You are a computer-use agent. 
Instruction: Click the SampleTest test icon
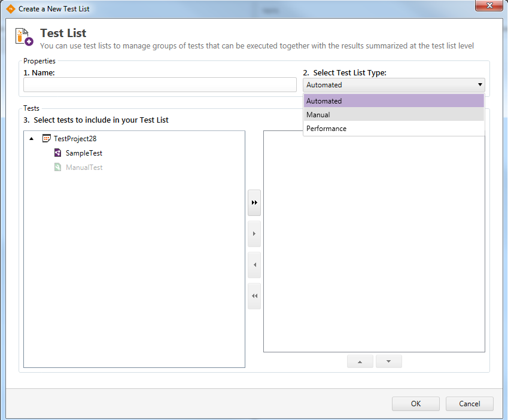click(57, 153)
